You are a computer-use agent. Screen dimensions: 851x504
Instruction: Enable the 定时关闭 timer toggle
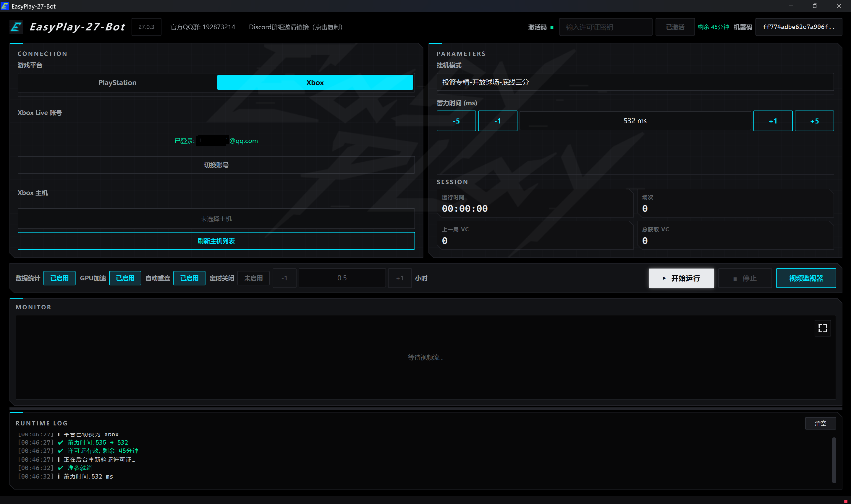pos(253,278)
